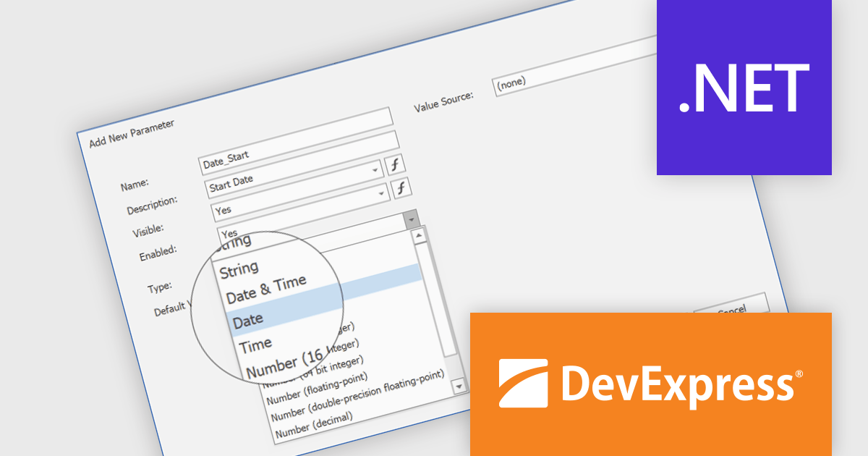Open the expression editor beside the Enabled field
This screenshot has height=456, width=868.
401,188
